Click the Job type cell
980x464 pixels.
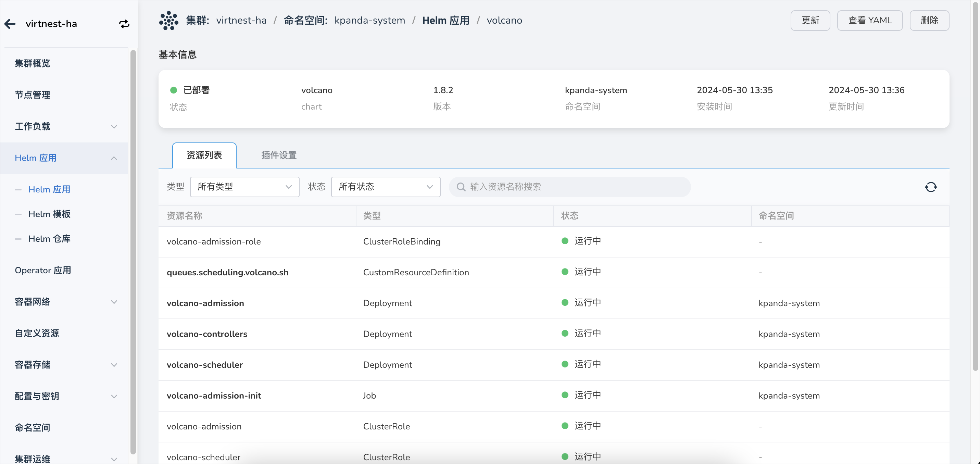(369, 396)
